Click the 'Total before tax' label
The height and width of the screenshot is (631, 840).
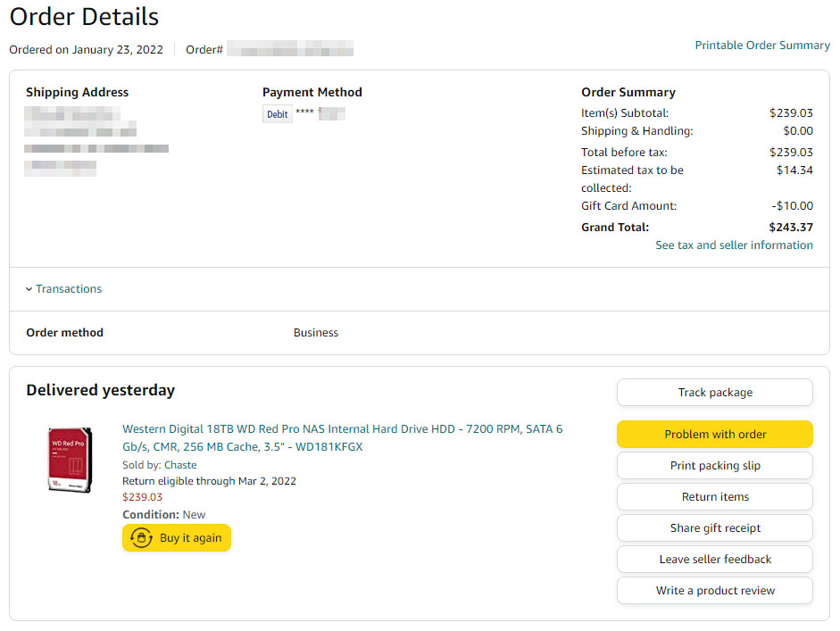[624, 152]
